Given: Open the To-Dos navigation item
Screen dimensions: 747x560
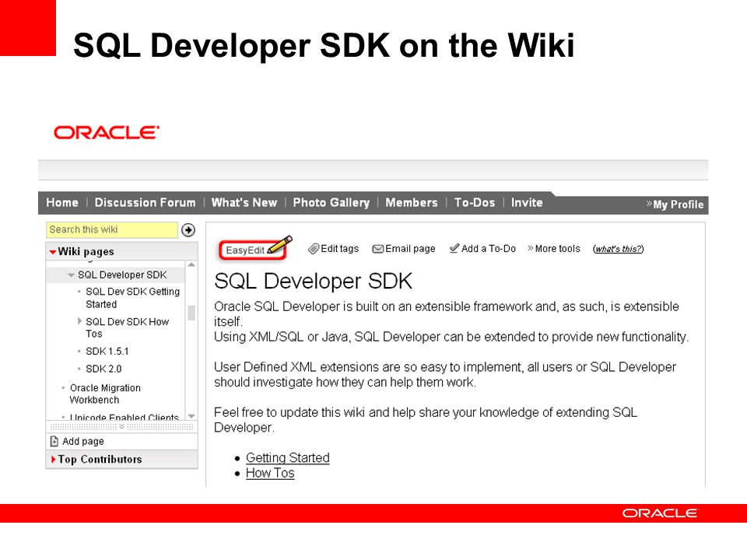Looking at the screenshot, I should (475, 203).
